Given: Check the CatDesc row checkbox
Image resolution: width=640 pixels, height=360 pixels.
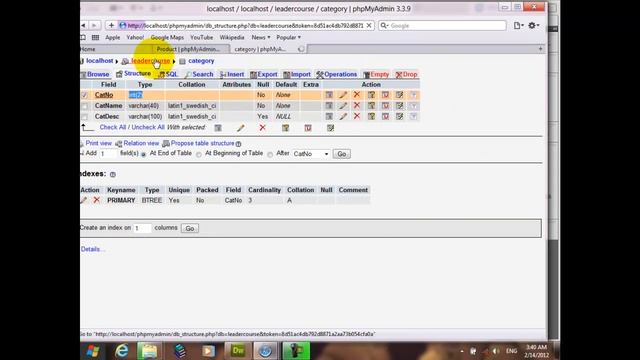Looking at the screenshot, I should point(84,117).
